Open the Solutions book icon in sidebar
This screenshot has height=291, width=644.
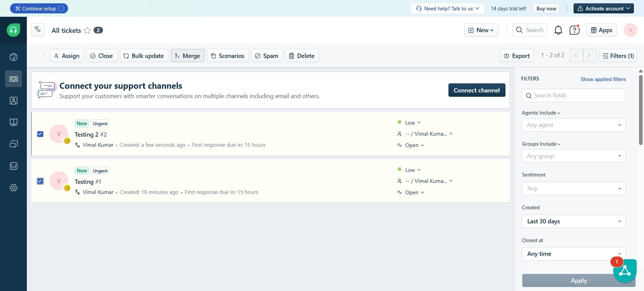tap(13, 122)
